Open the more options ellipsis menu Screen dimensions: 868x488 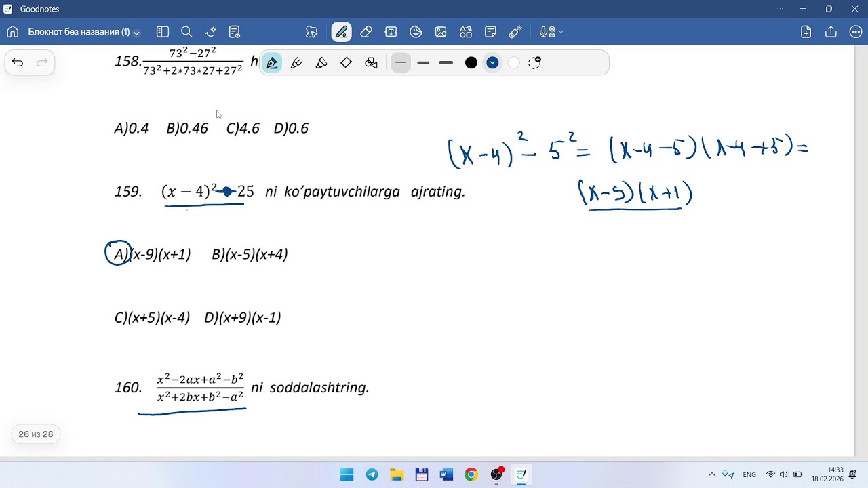click(x=855, y=32)
